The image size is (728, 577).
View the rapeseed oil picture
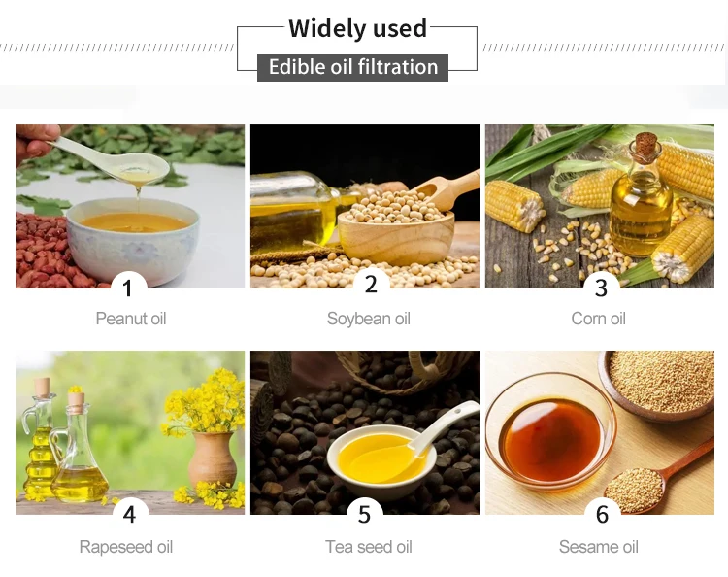[x=130, y=432]
